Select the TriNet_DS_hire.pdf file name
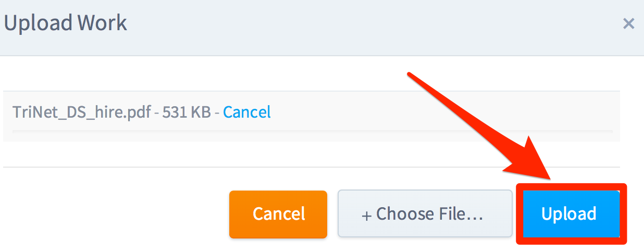The image size is (644, 252). click(x=82, y=112)
